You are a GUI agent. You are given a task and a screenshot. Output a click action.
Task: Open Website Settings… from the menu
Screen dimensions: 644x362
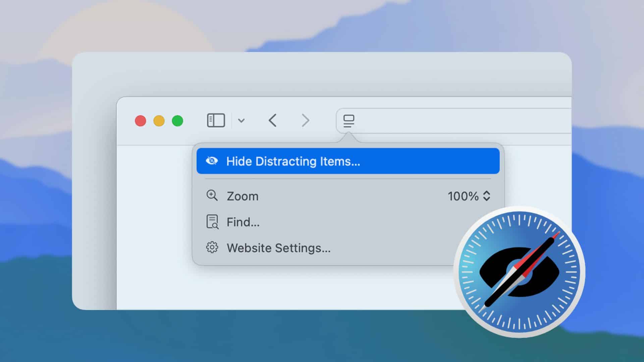(348, 248)
